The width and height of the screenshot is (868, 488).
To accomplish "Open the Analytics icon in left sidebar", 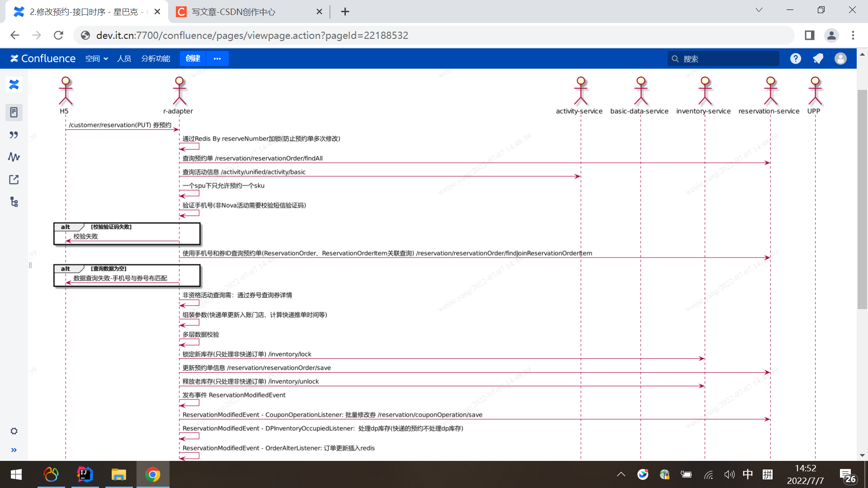I will coord(14,157).
